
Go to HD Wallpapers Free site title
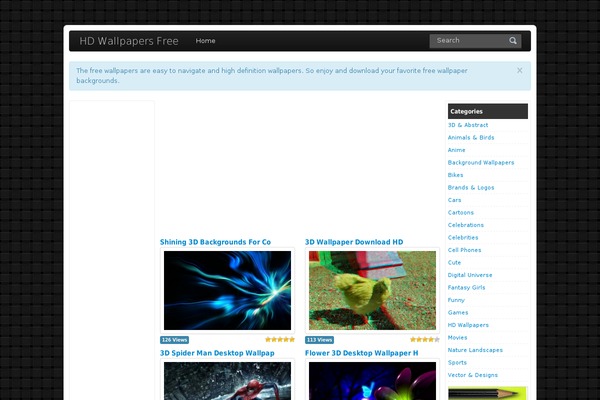pyautogui.click(x=129, y=41)
